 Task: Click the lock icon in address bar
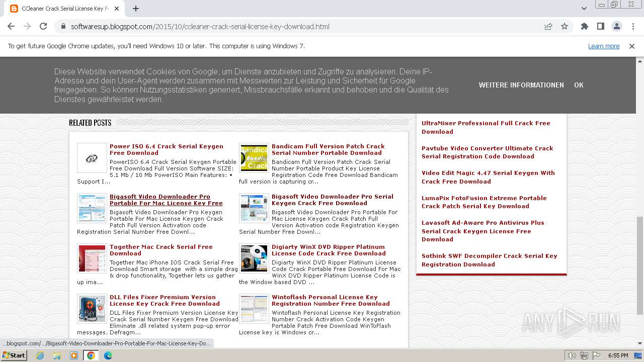(63, 27)
